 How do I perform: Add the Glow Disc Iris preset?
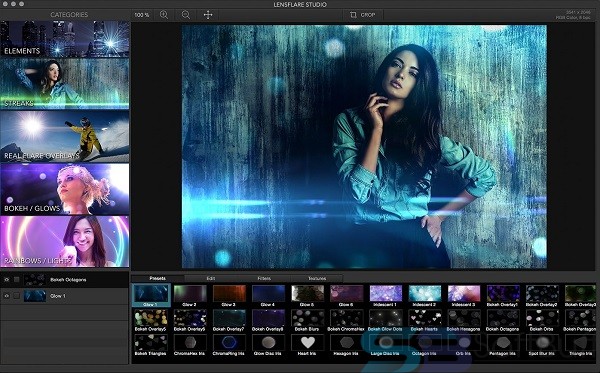click(268, 345)
